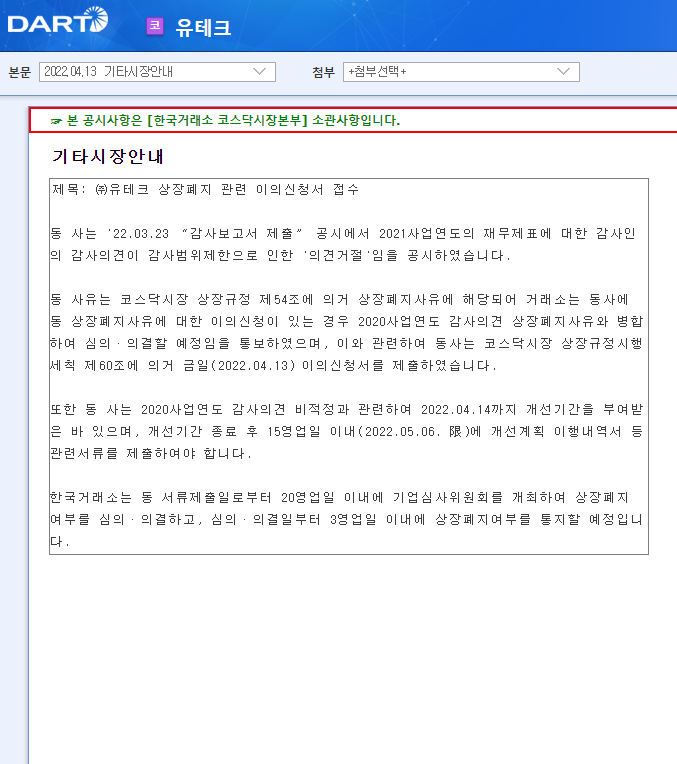Click the purple 코 KOSDAQ market badge
The height and width of the screenshot is (764, 677).
155,25
